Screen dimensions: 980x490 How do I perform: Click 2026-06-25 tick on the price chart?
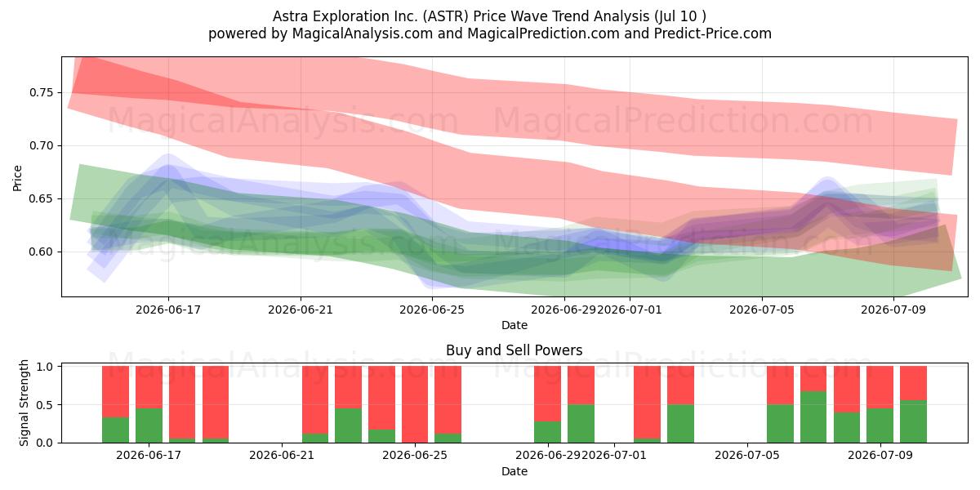pyautogui.click(x=432, y=310)
